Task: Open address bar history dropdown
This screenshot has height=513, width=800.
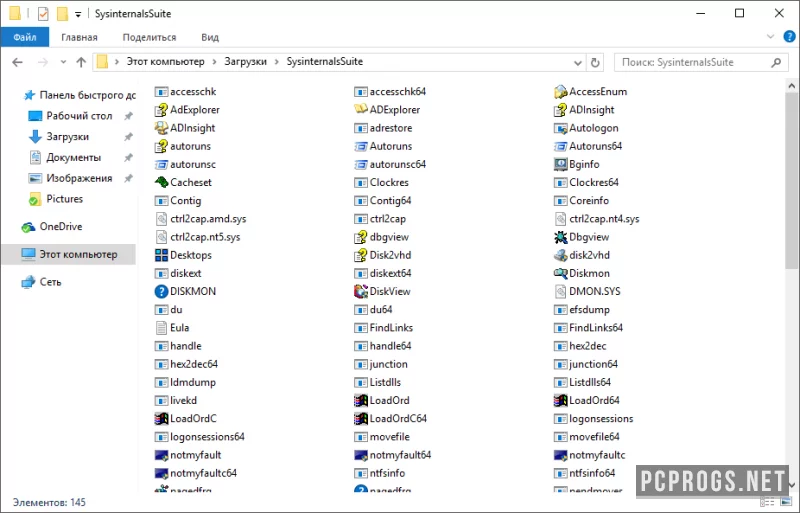Action: 578,63
